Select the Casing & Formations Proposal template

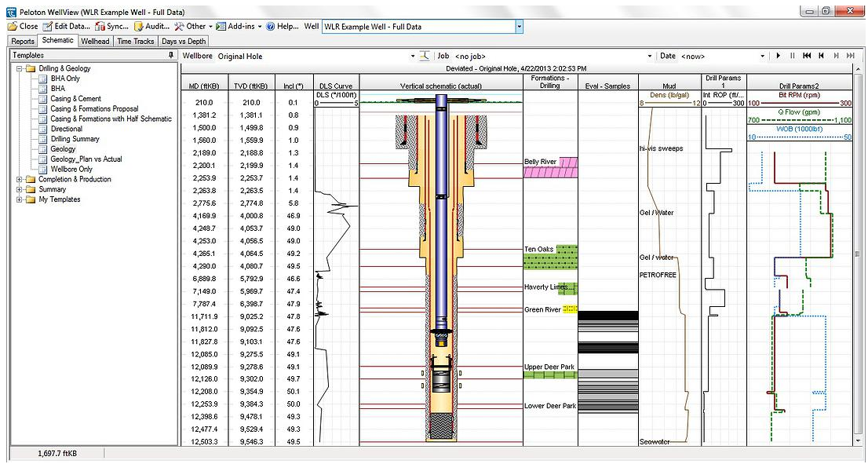(95, 108)
